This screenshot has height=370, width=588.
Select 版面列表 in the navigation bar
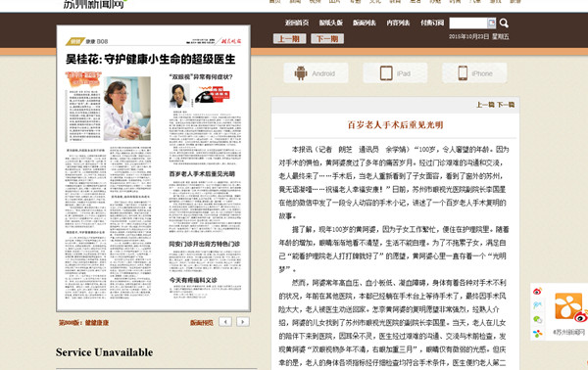(x=365, y=23)
